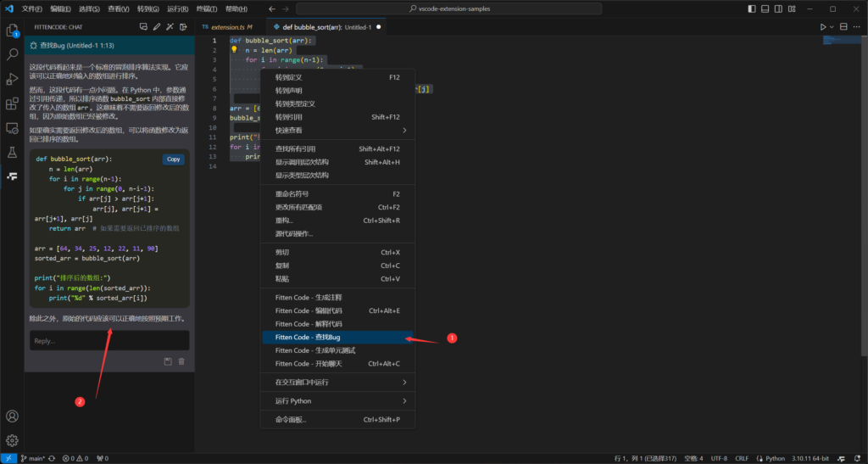Open the Testing flask view
Viewport: 868px width, 464px height.
pyautogui.click(x=13, y=153)
